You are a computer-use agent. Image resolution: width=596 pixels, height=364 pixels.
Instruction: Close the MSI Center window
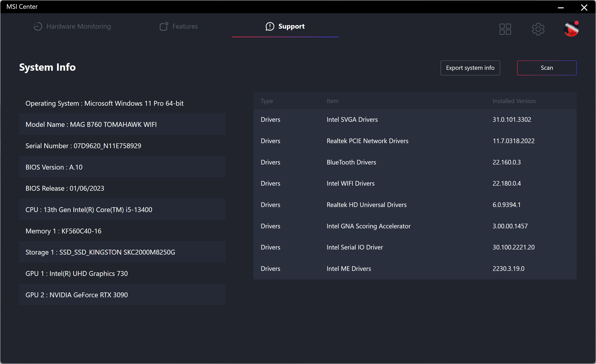tap(584, 7)
